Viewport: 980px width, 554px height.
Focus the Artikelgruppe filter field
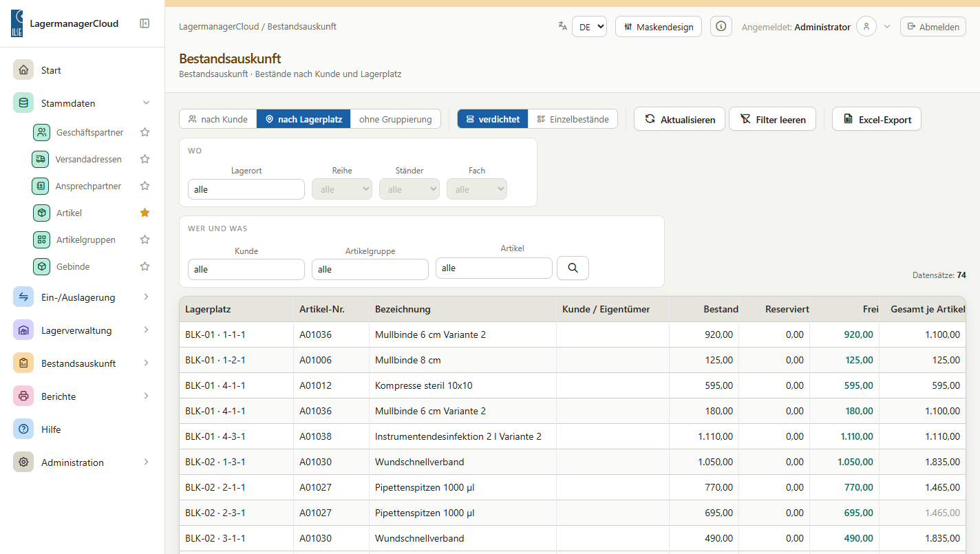(x=370, y=269)
